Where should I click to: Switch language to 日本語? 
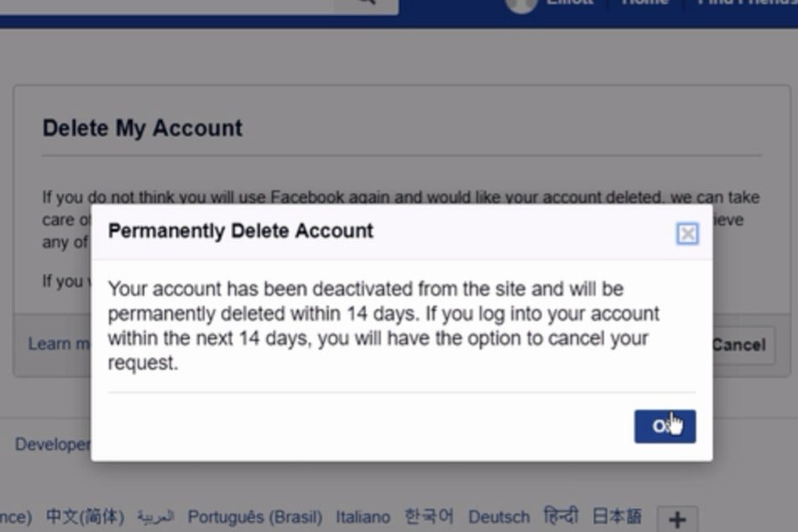(617, 516)
